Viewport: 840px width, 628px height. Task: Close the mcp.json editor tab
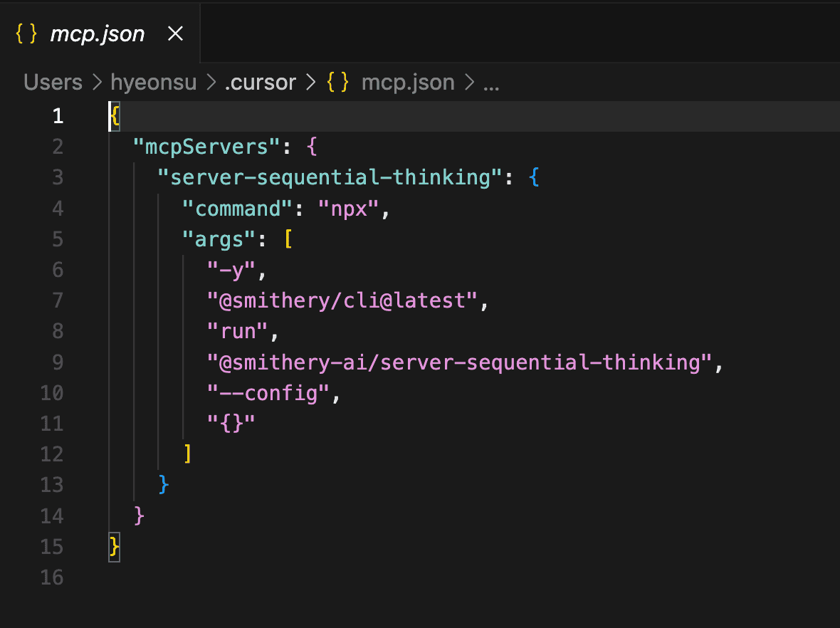coord(175,33)
